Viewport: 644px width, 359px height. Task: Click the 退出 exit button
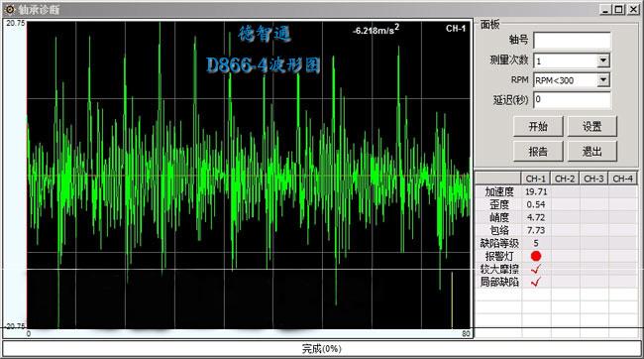point(591,152)
